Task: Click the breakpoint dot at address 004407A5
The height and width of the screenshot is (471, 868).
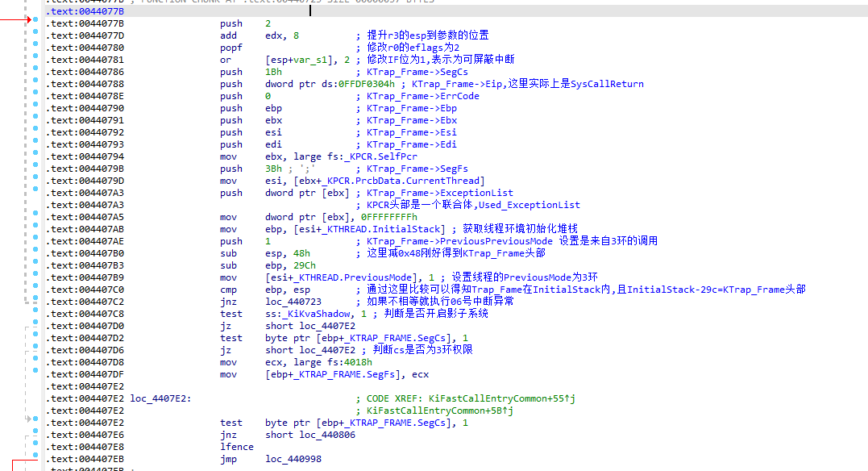Action: coord(35,217)
